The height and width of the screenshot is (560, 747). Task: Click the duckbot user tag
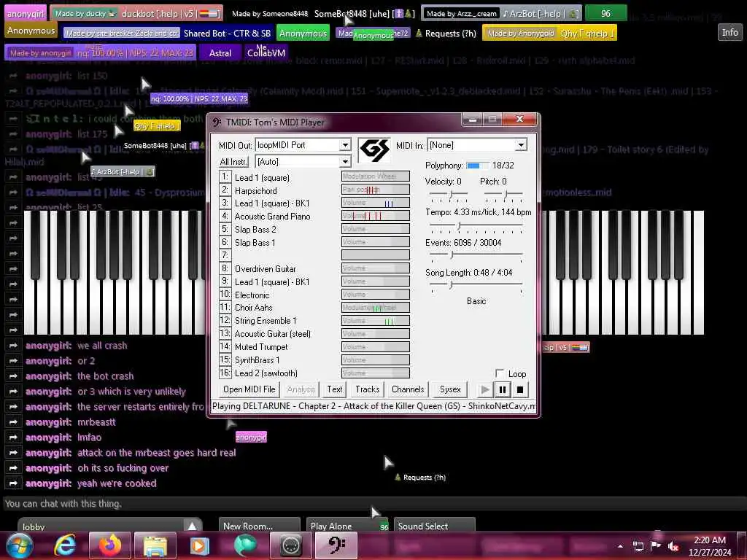point(136,13)
